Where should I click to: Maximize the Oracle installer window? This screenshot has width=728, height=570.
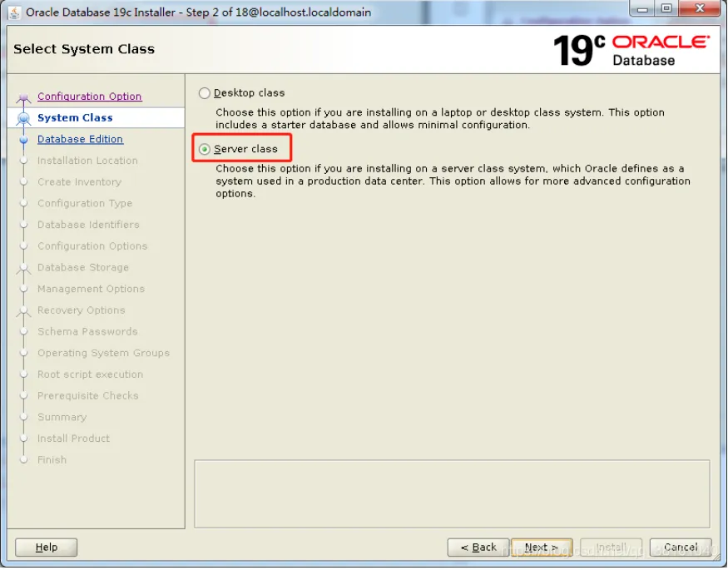tap(666, 9)
